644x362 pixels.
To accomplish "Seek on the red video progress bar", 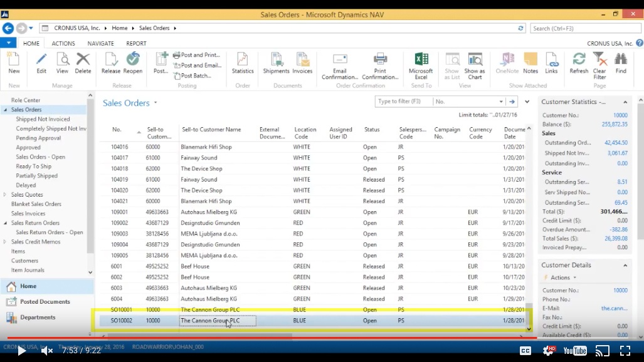I will tap(322, 338).
